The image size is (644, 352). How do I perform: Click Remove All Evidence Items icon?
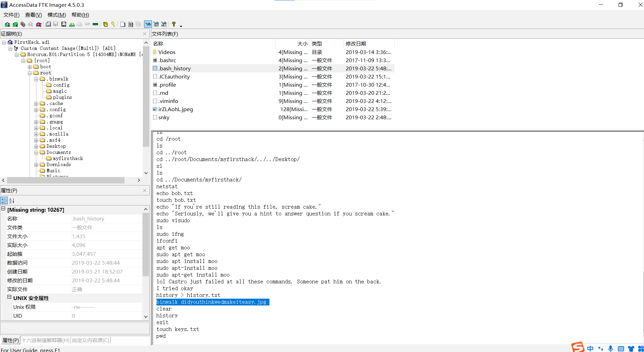coord(39,24)
